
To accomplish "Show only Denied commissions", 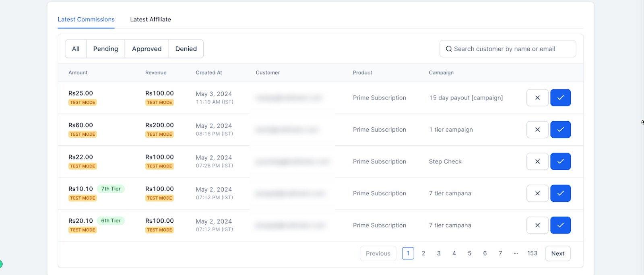I will click(186, 49).
